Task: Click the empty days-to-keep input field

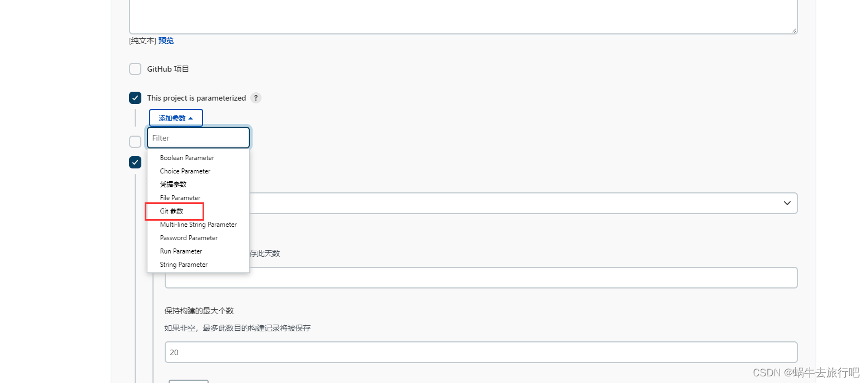Action: tap(481, 278)
